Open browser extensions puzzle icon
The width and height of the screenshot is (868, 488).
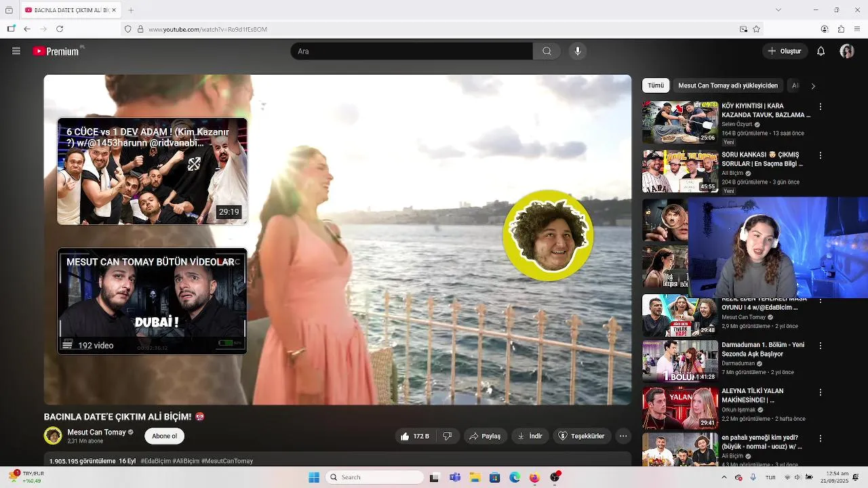841,29
